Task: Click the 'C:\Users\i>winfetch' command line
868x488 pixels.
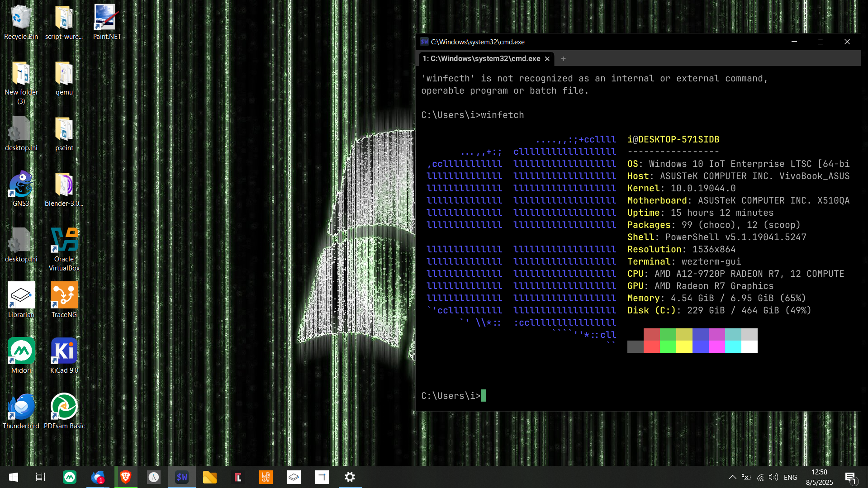Action: (473, 115)
